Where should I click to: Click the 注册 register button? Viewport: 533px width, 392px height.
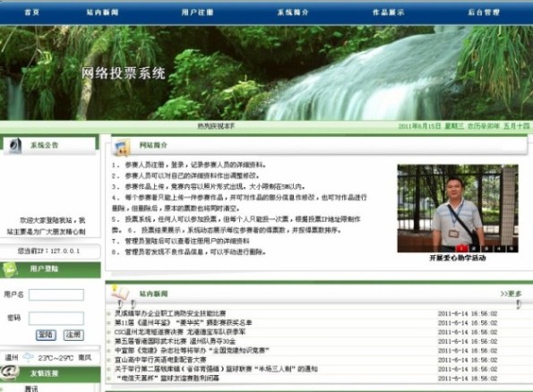[x=73, y=335]
